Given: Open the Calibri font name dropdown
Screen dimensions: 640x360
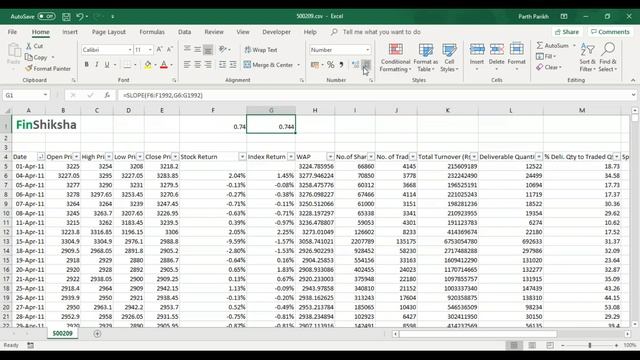Looking at the screenshot, I should 130,50.
